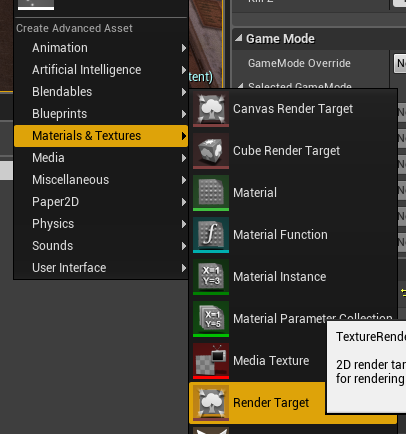Select the Media menu entry
Screen dimensions: 406x434
101,158
